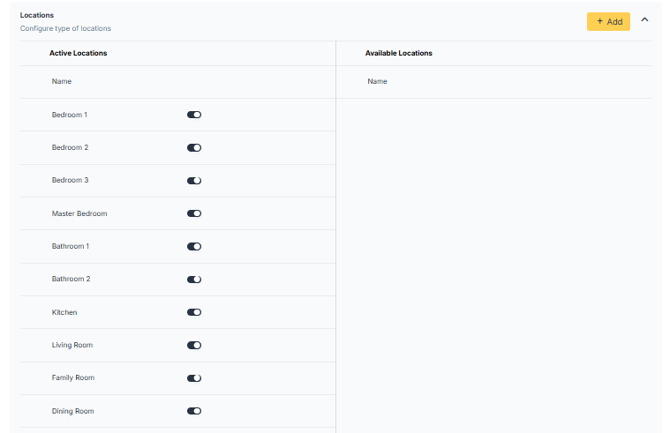670x433 pixels.
Task: Click the Living Room row label
Action: point(72,345)
